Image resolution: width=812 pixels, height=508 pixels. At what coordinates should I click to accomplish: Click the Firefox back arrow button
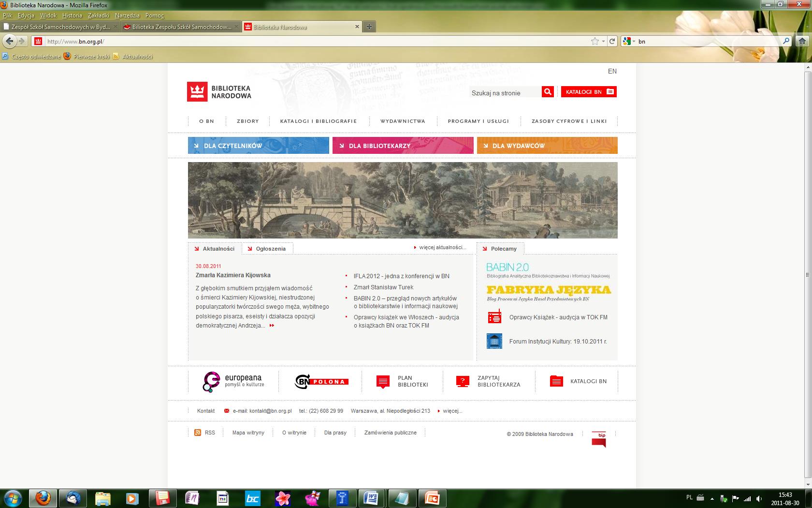[x=9, y=41]
